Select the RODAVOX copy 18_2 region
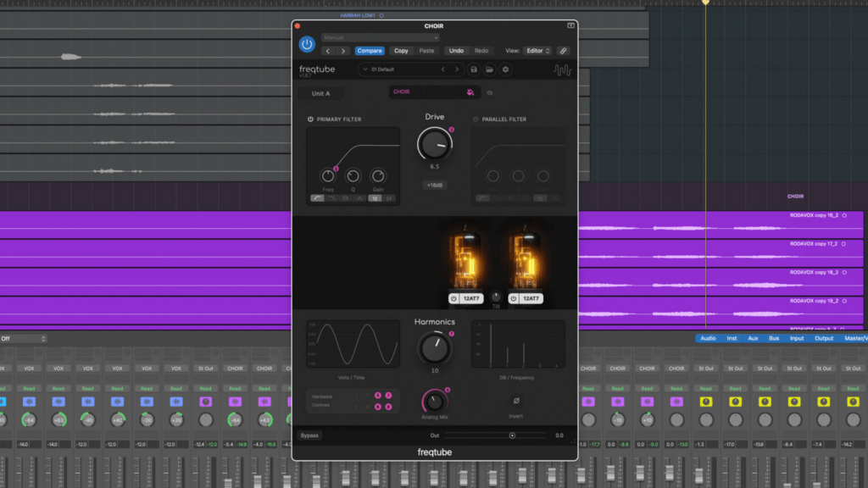The width and height of the screenshot is (868, 488). click(721, 281)
